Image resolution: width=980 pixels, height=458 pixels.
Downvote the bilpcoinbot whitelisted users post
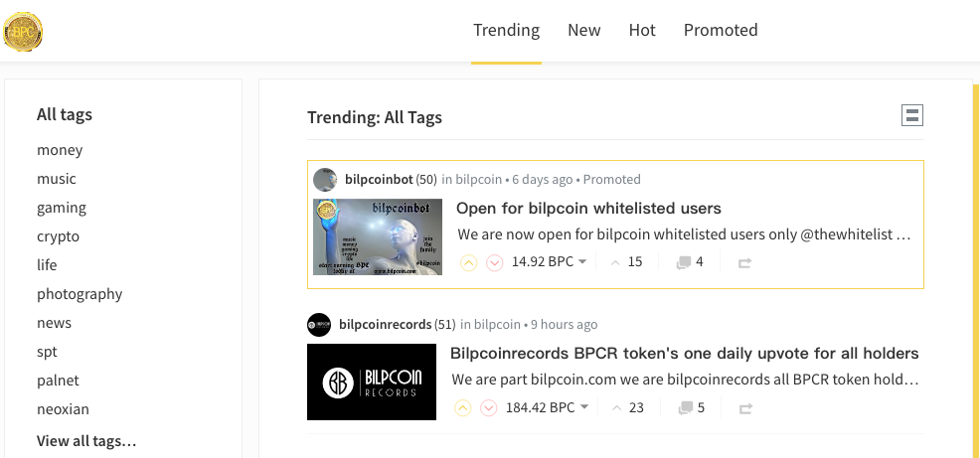point(495,263)
